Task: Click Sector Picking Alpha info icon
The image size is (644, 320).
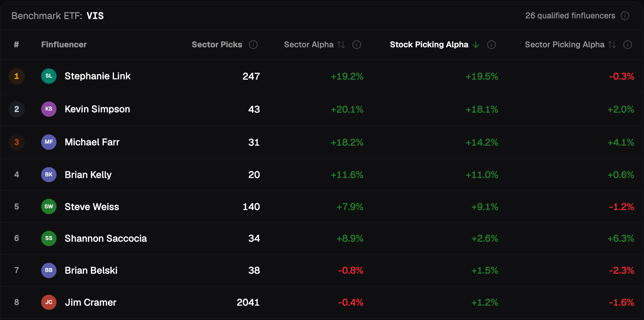Action: point(628,45)
